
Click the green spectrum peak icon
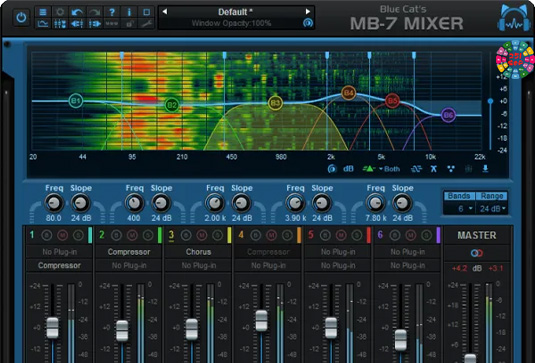pos(369,169)
